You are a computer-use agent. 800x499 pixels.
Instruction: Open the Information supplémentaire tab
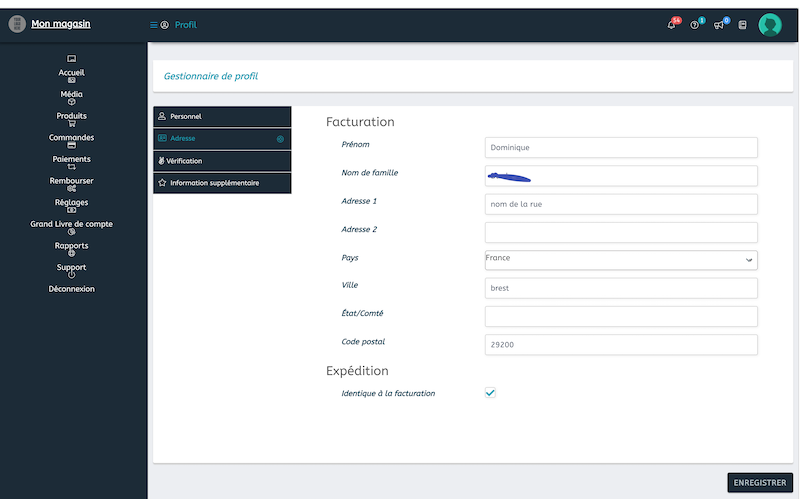coord(222,183)
